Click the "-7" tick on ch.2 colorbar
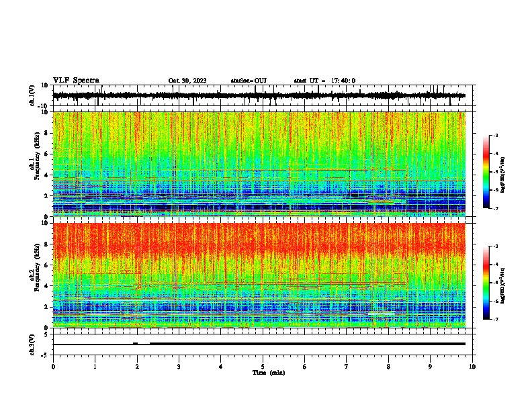Screen dimensions: 532x411 click(x=495, y=319)
